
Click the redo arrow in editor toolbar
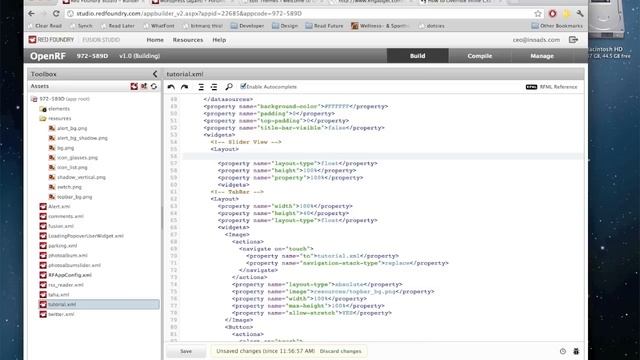(x=184, y=87)
